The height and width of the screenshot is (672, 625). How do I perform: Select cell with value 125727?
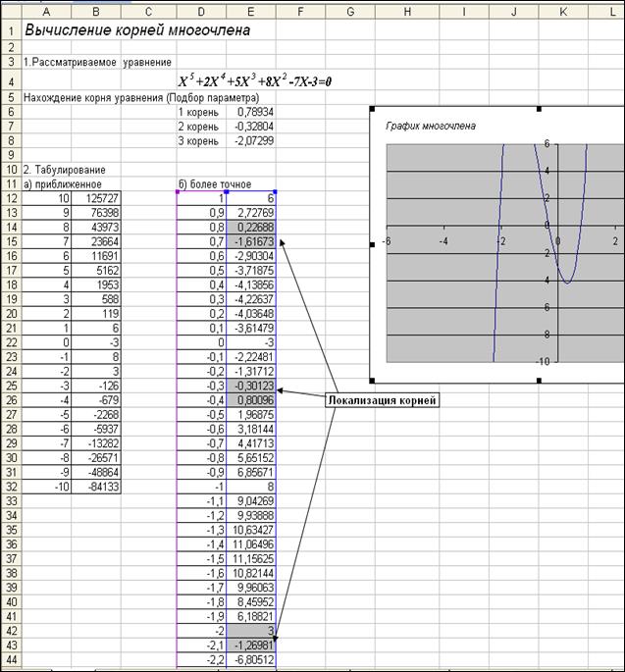click(x=96, y=198)
